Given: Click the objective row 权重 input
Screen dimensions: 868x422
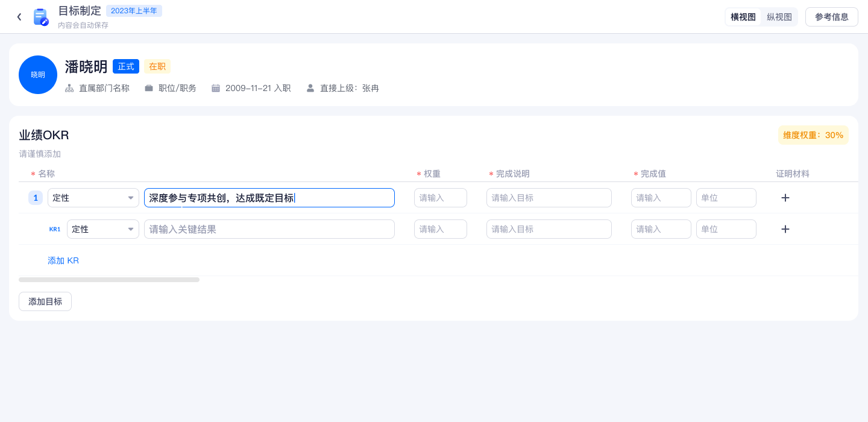Looking at the screenshot, I should (x=440, y=198).
